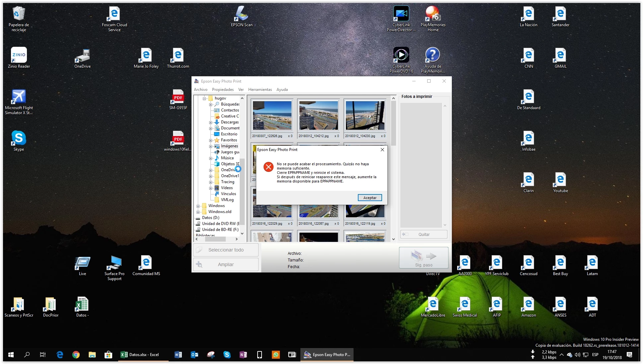Open the Archivo menu
This screenshot has height=364, width=643.
point(201,90)
